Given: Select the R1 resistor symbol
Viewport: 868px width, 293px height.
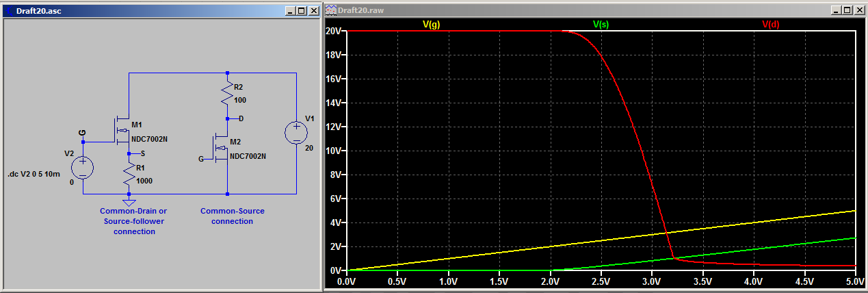Looking at the screenshot, I should tap(129, 174).
